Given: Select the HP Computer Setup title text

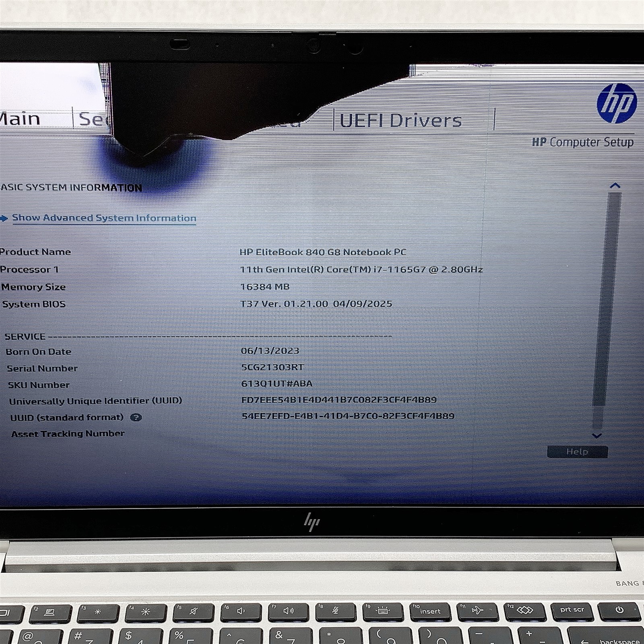Looking at the screenshot, I should click(583, 142).
